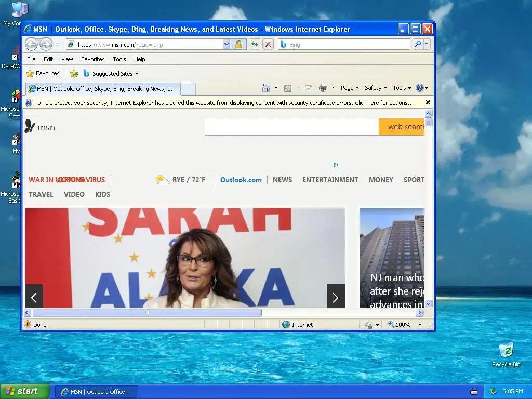This screenshot has height=399, width=532.
Task: Click the Print icon
Action: 323,88
